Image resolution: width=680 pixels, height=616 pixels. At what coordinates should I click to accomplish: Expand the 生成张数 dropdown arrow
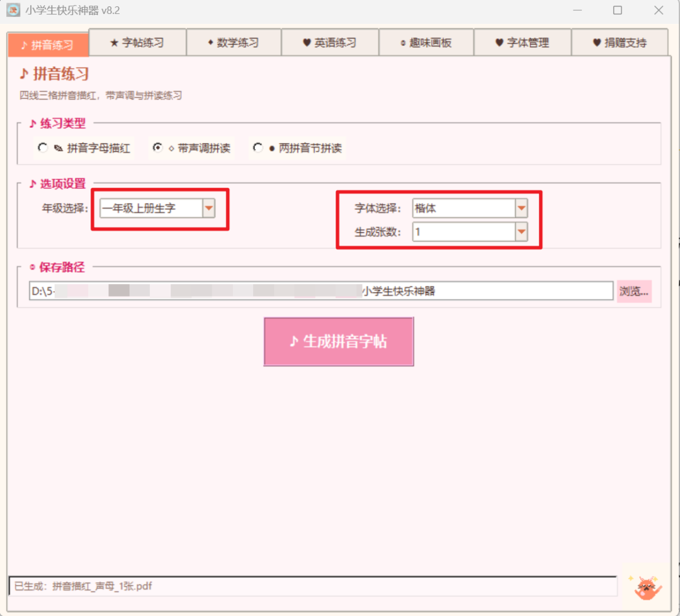[x=521, y=232]
